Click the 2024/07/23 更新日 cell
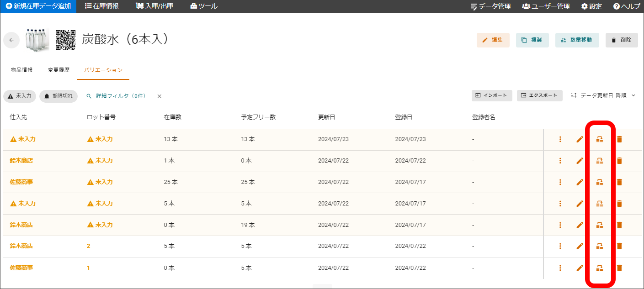 tap(333, 139)
